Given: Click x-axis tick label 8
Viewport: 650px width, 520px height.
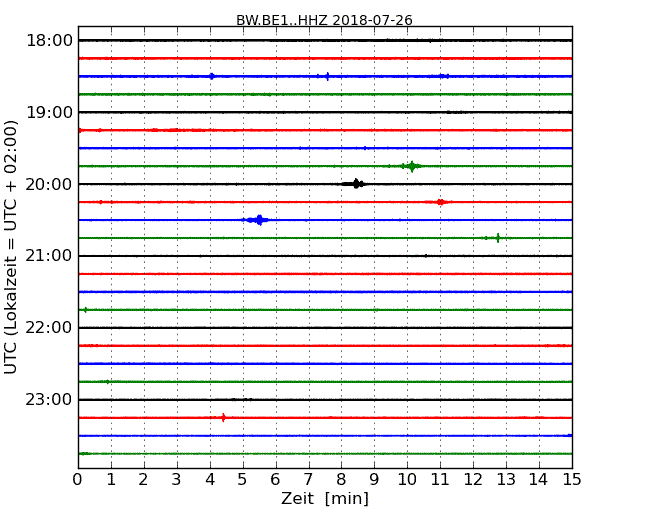Looking at the screenshot, I should [x=341, y=480].
